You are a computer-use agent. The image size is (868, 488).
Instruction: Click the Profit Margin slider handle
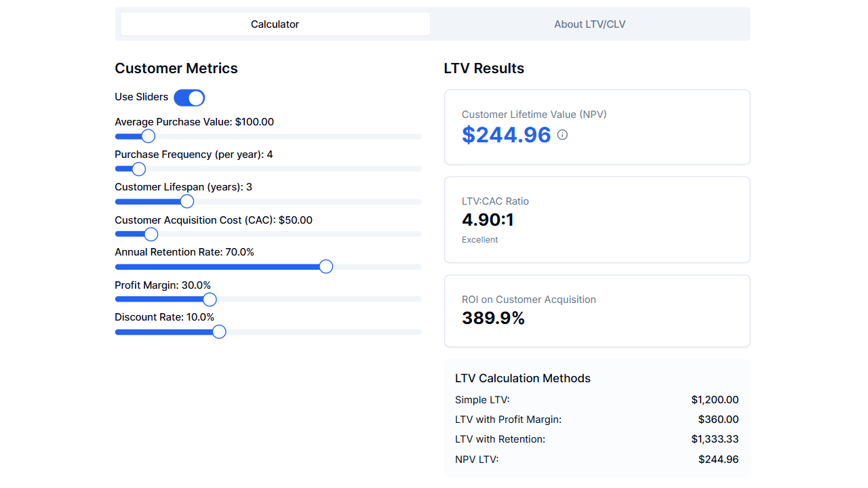click(209, 299)
